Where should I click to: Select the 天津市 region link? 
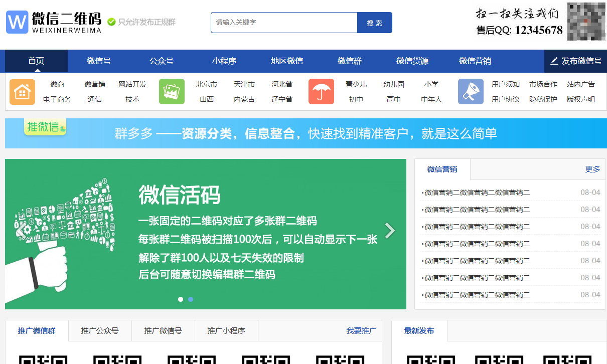pos(244,84)
